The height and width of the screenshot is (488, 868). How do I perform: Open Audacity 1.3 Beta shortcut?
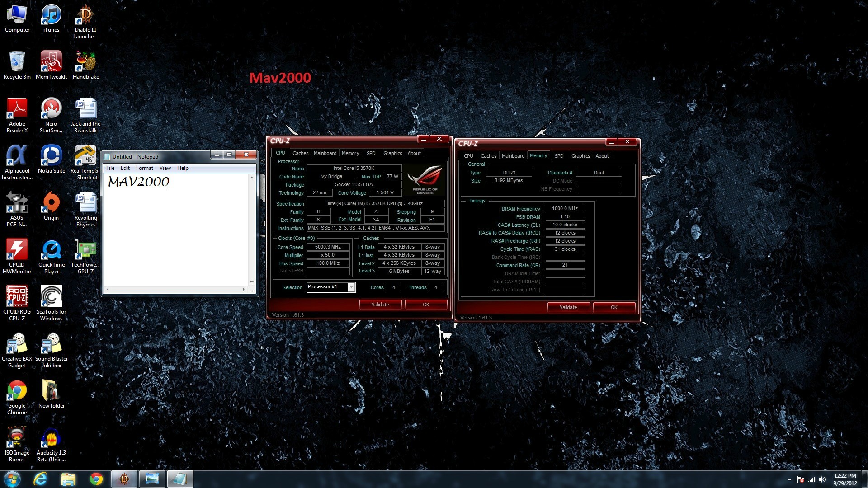pyautogui.click(x=51, y=445)
